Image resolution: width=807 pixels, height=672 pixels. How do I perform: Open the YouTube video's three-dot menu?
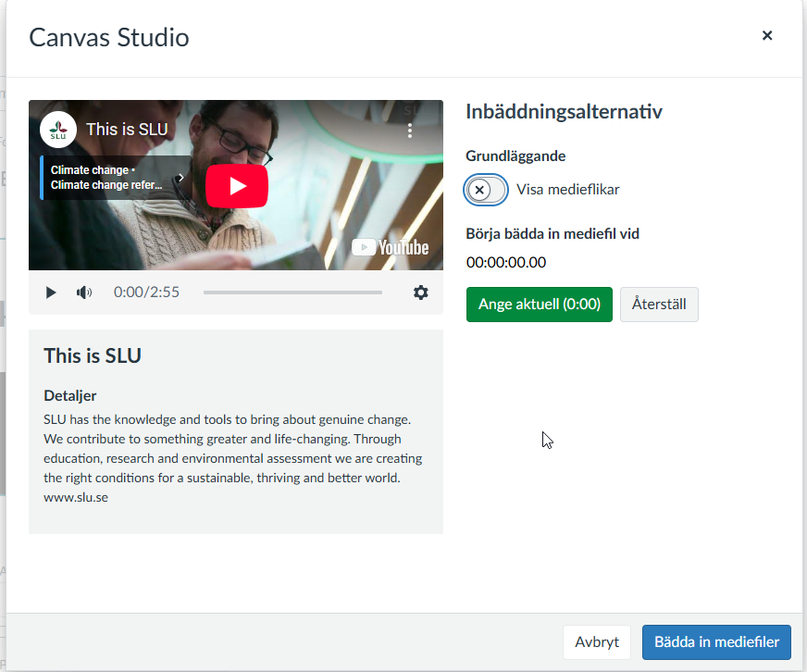click(410, 131)
